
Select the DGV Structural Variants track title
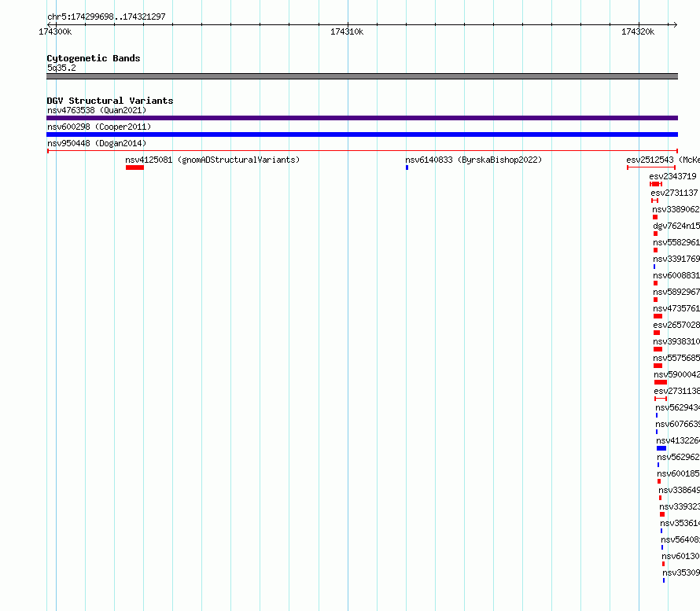point(110,101)
